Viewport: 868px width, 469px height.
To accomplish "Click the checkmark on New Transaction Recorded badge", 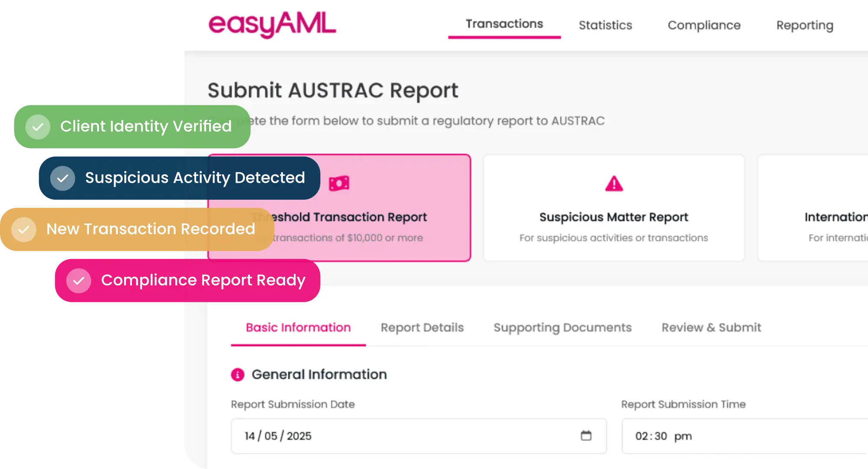I will pyautogui.click(x=24, y=230).
